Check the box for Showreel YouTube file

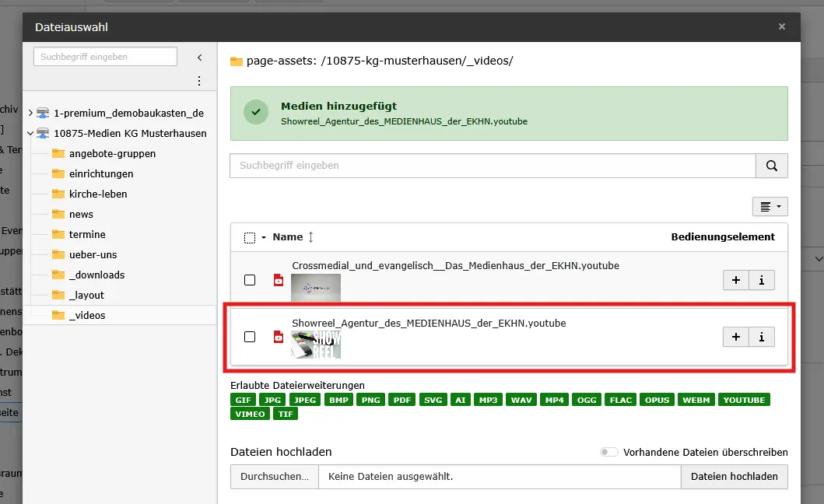(250, 337)
